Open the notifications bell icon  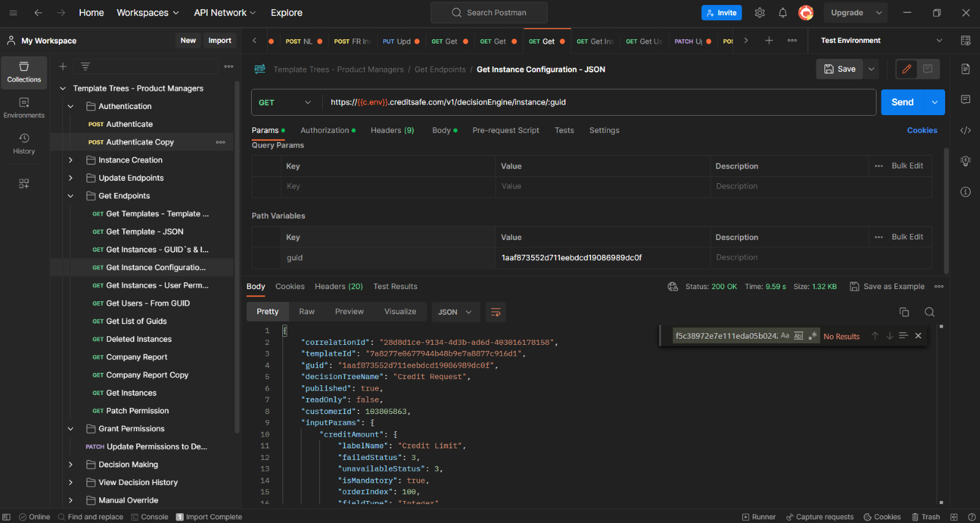click(x=783, y=13)
